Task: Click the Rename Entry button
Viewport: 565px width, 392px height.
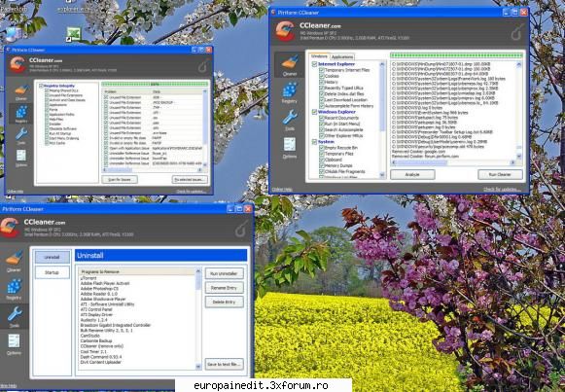Action: click(224, 288)
